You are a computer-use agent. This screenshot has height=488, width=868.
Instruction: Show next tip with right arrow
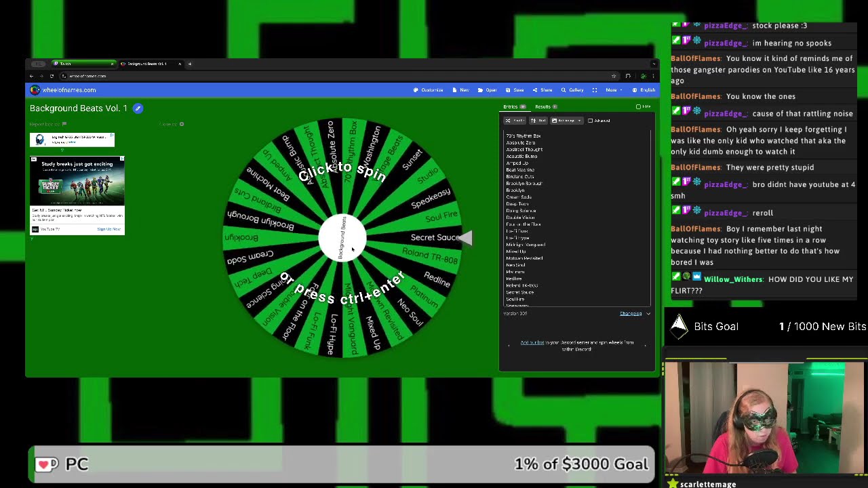[645, 346]
